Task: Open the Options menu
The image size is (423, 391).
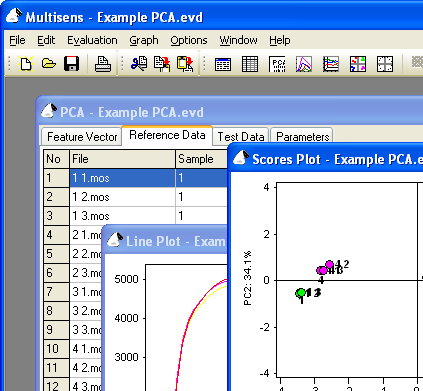Action: click(189, 40)
